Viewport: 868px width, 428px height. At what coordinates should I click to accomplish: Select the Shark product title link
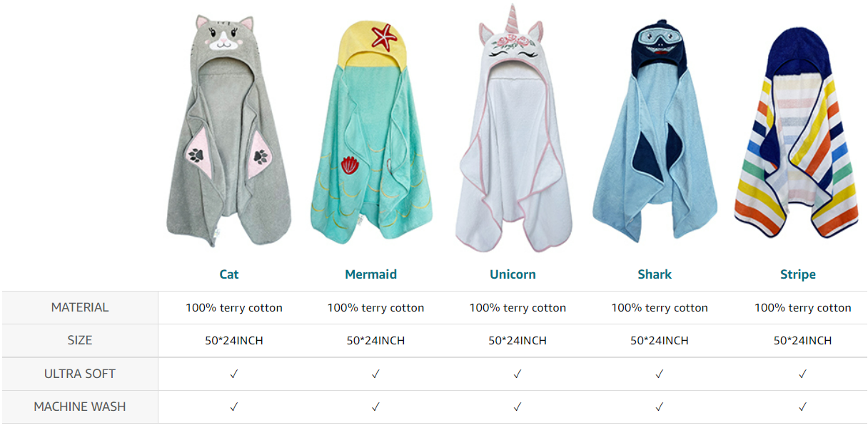tap(655, 274)
